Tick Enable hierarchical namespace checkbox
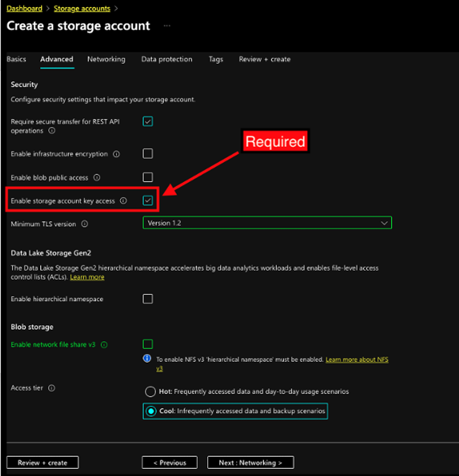459x476 pixels. [x=148, y=299]
